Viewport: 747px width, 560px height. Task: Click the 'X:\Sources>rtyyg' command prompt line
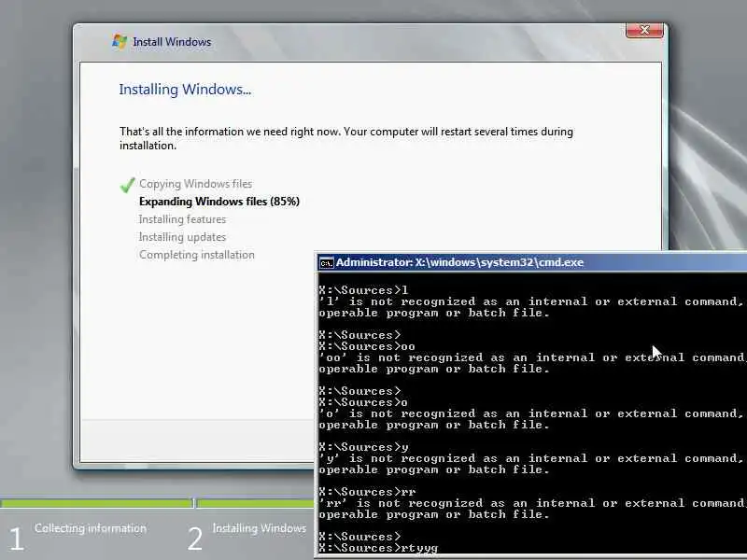coord(378,548)
